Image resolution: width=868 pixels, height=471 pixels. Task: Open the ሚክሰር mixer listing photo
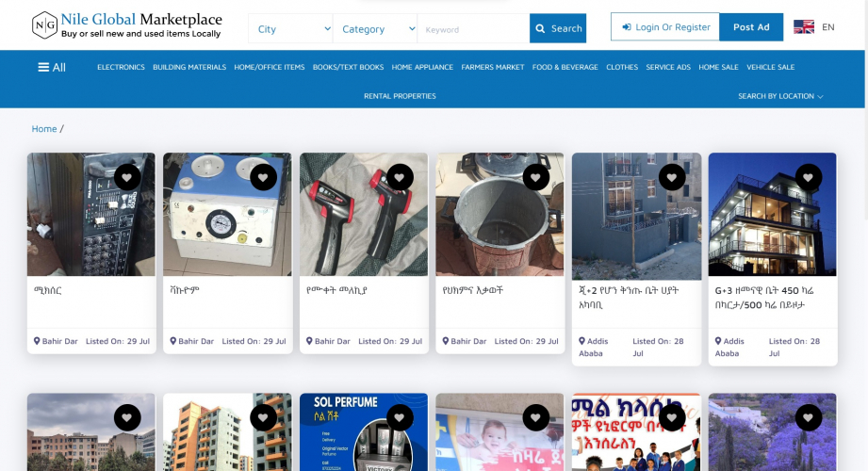(x=91, y=214)
